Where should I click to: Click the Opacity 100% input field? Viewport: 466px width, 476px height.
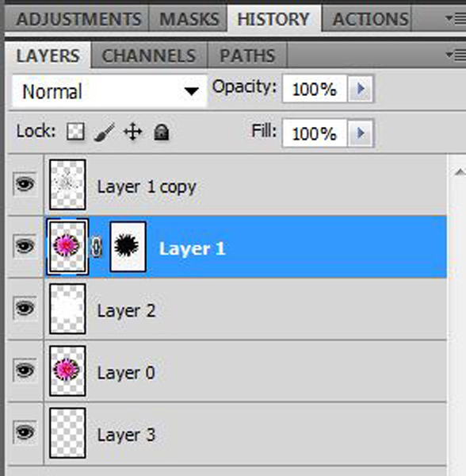point(315,89)
